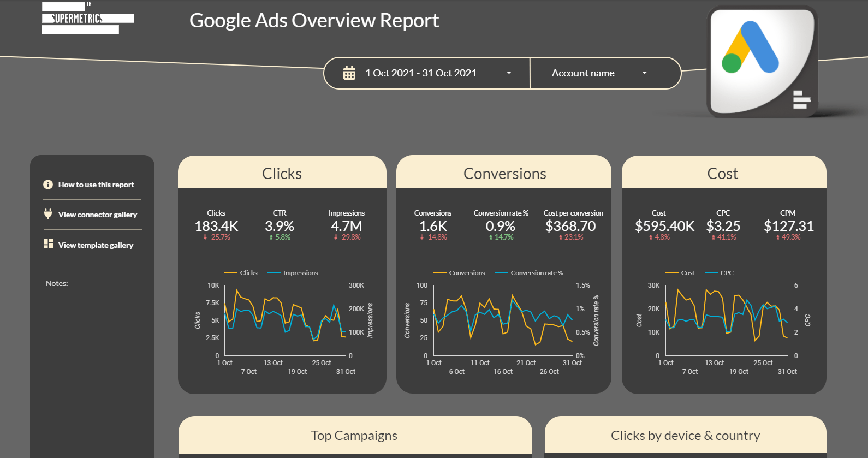Click the Supermetrics logo
This screenshot has width=868, height=458.
tap(88, 18)
